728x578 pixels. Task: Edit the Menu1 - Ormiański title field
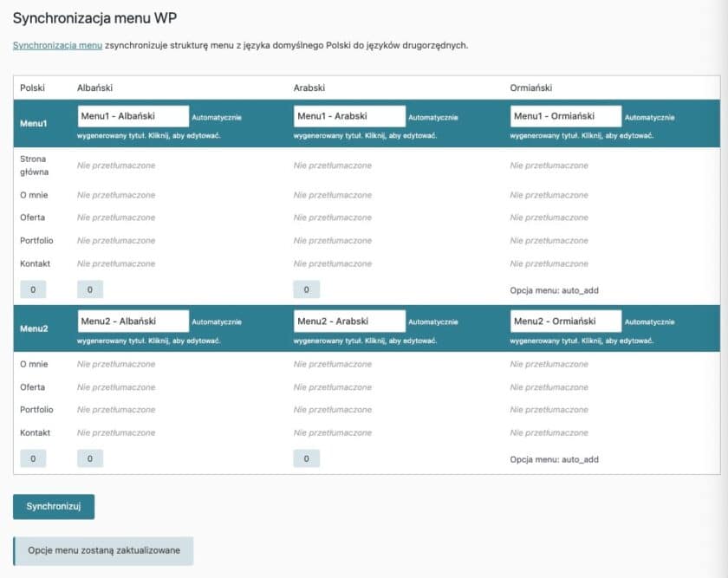point(567,116)
